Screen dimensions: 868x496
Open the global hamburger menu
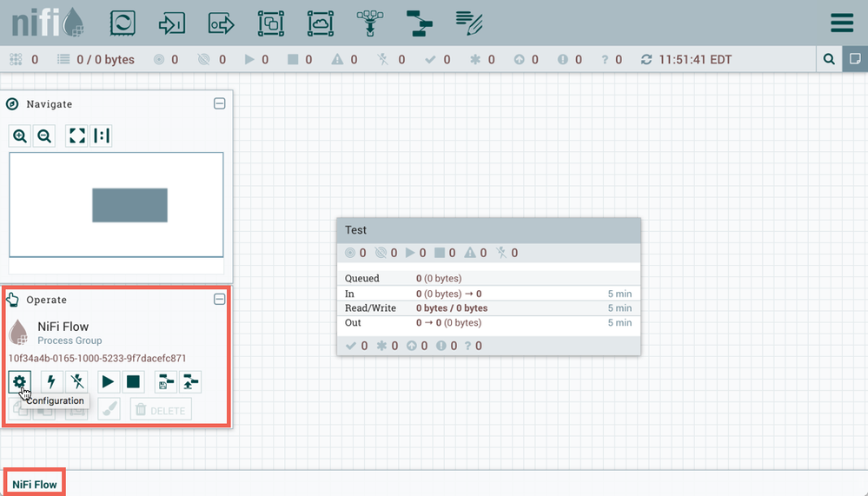tap(841, 23)
